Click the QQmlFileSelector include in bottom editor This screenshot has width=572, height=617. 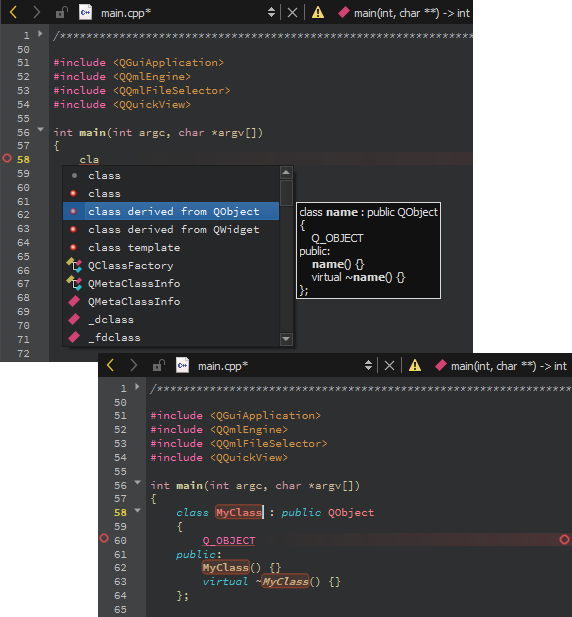coord(268,444)
